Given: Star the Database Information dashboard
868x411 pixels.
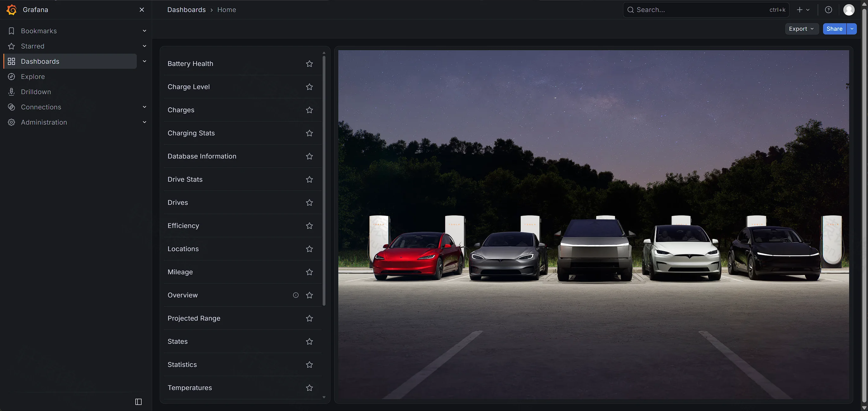Looking at the screenshot, I should (x=309, y=156).
